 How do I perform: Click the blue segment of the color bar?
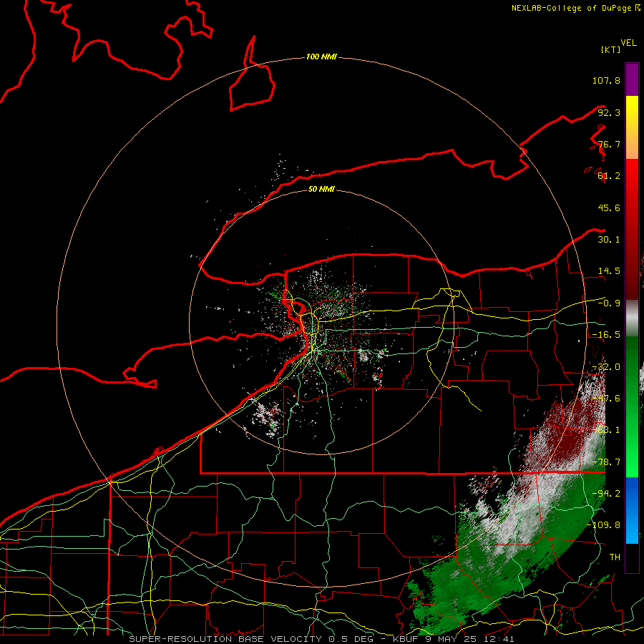(x=632, y=509)
